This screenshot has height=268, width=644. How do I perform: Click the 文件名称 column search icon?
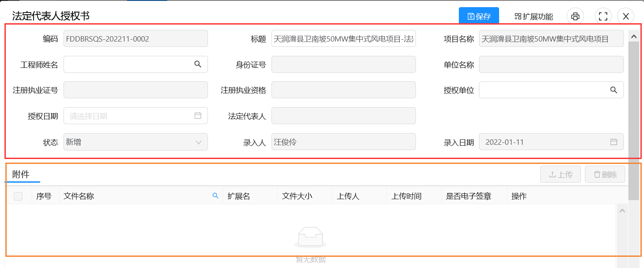(x=215, y=196)
